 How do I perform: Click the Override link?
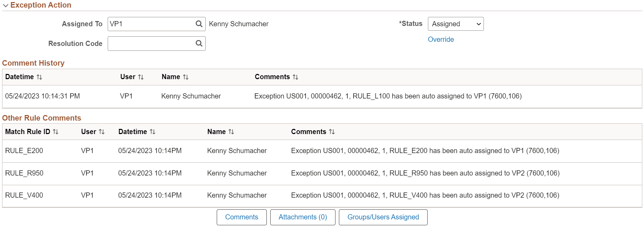[441, 39]
